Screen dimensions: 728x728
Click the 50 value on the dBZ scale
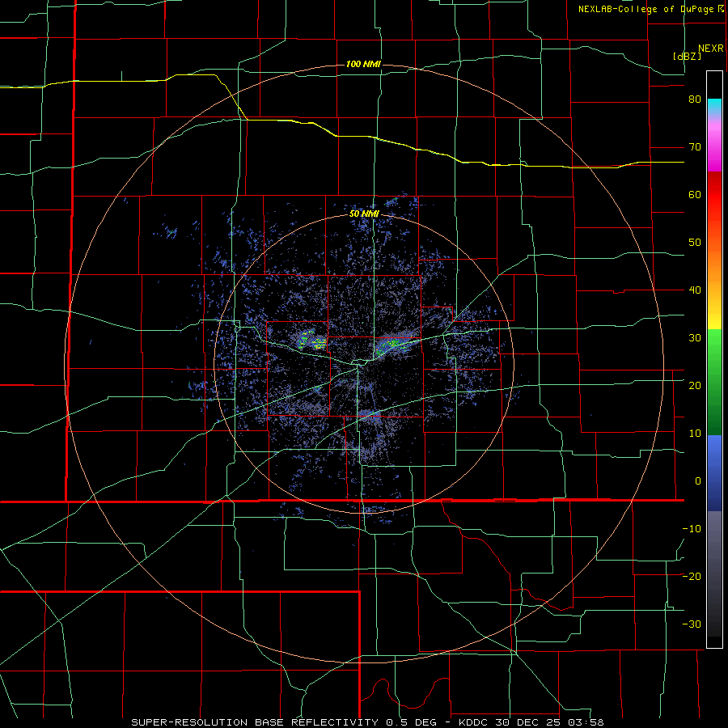tap(695, 243)
